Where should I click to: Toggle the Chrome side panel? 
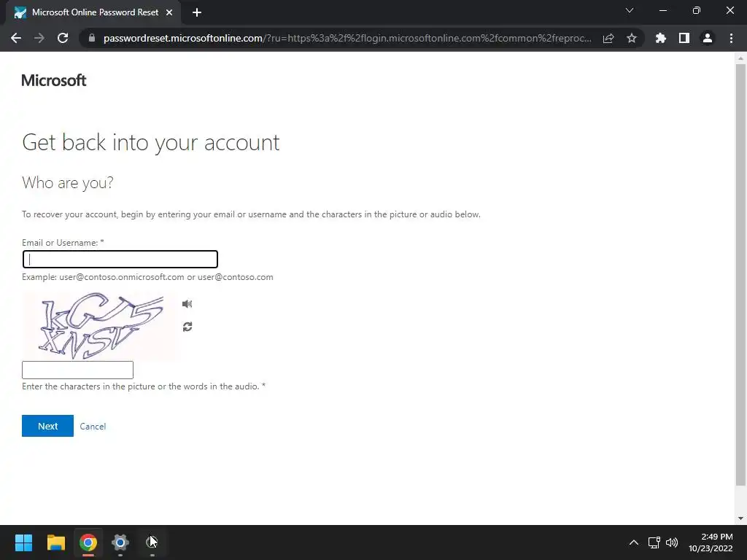684,38
